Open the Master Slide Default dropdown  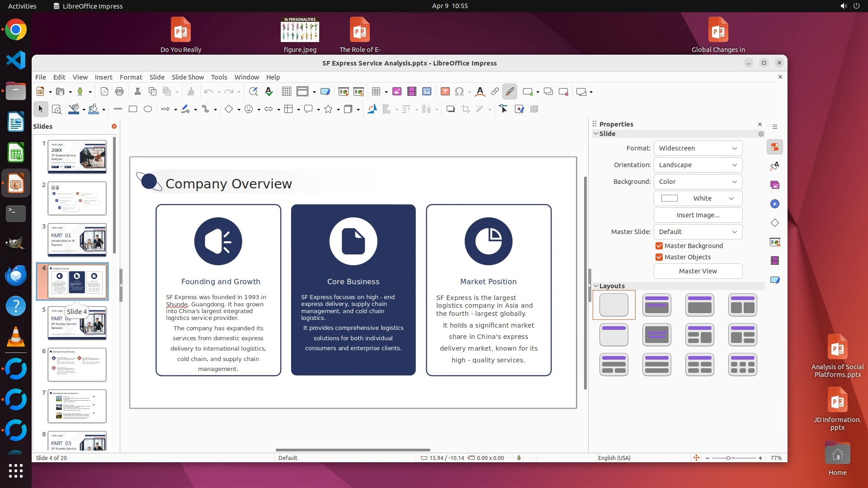tap(698, 232)
